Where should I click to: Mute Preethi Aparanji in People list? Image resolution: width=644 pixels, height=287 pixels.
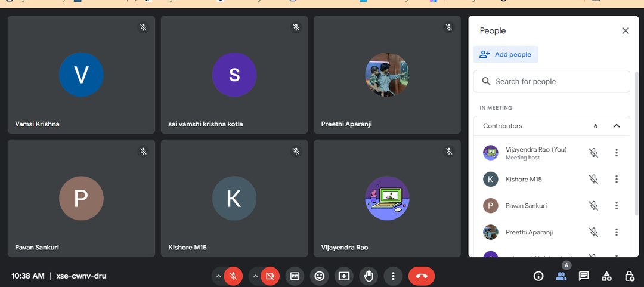click(593, 232)
